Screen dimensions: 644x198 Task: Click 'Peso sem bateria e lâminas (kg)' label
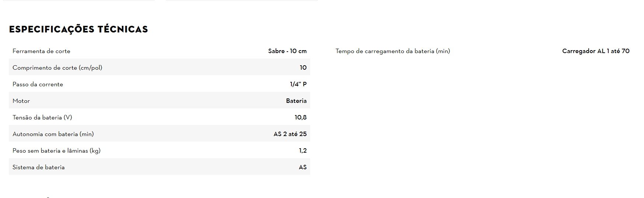(56, 151)
